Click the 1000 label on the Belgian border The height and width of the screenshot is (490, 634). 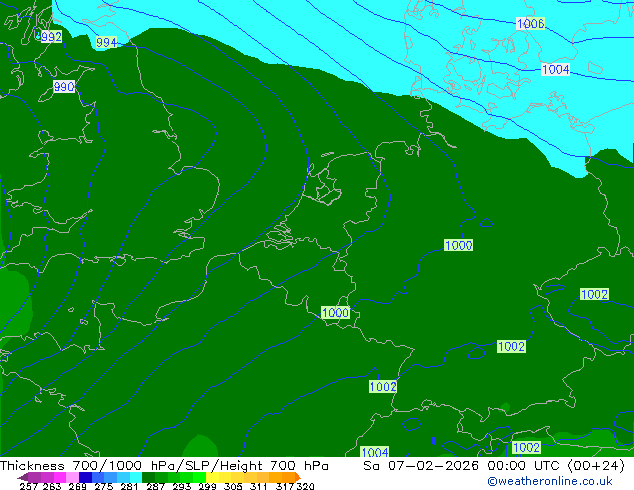point(335,313)
